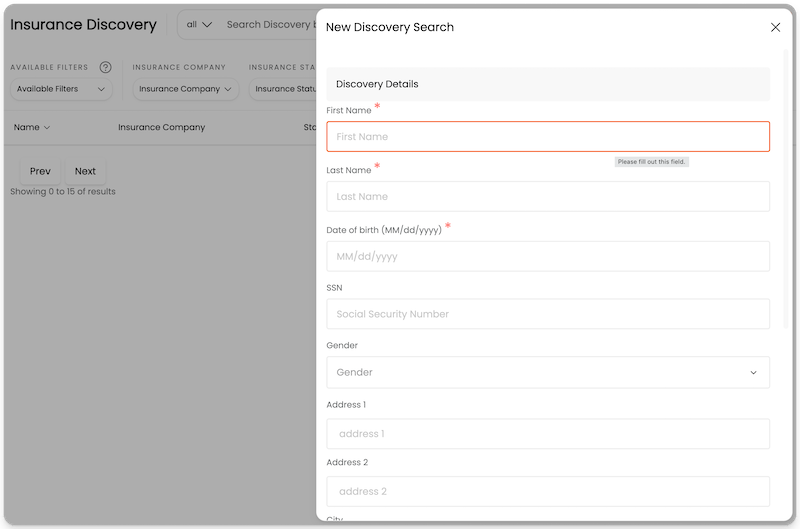Click the Social Security Number field
Viewport: 800px width, 529px height.
tap(547, 314)
